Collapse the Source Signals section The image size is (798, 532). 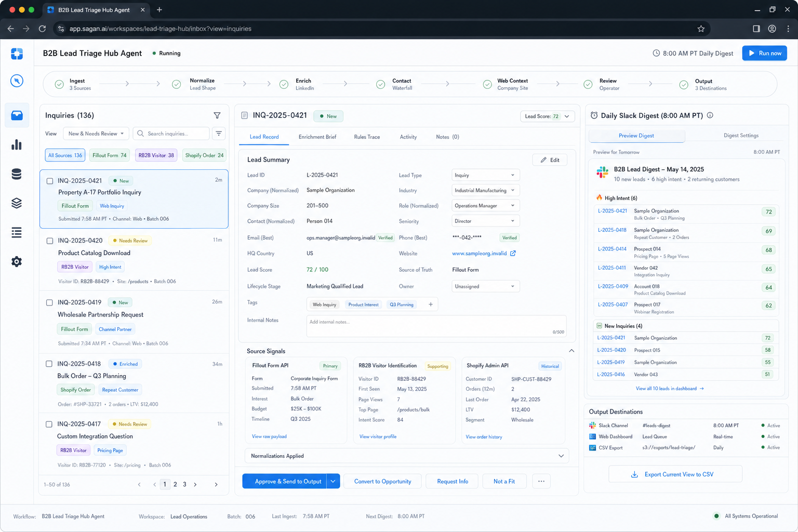coord(571,351)
